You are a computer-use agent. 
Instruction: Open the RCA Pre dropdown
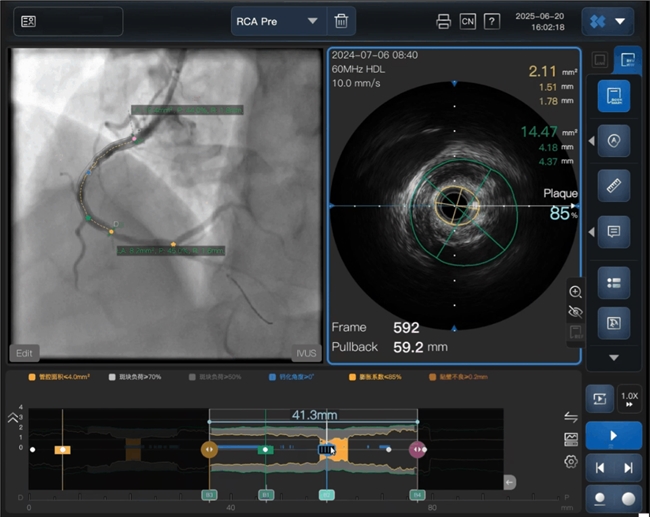point(278,21)
